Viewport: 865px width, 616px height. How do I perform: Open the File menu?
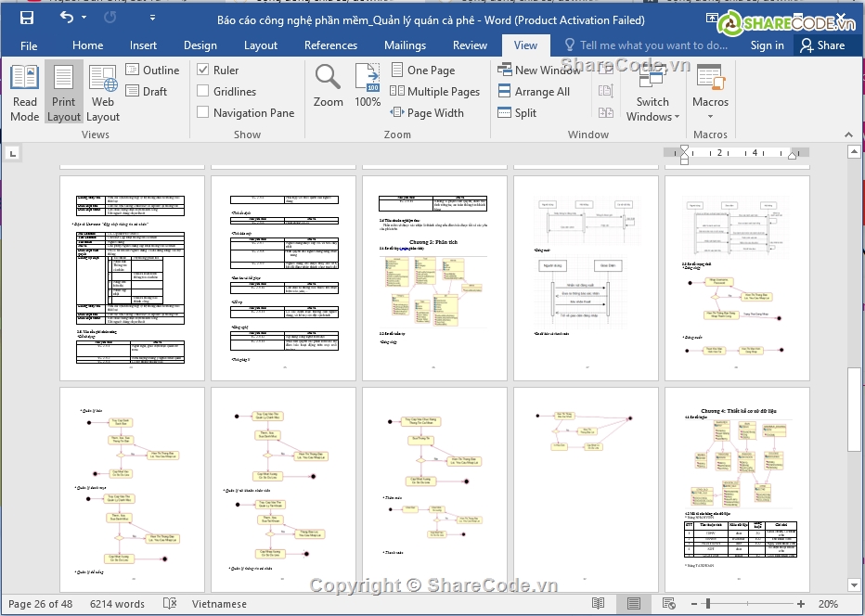29,45
